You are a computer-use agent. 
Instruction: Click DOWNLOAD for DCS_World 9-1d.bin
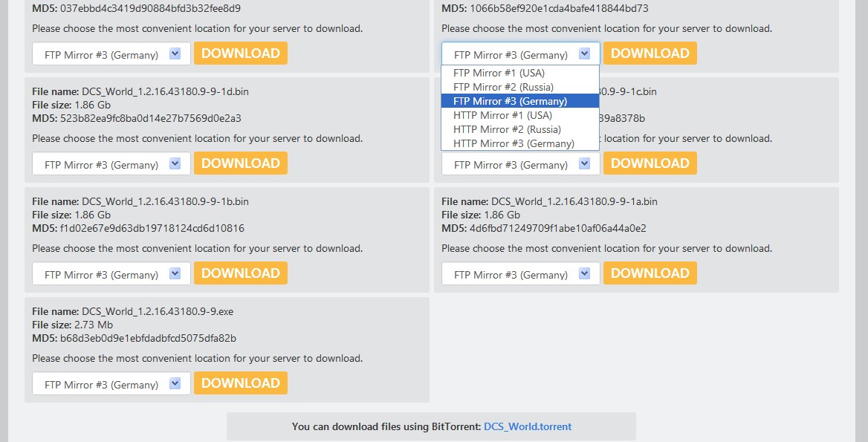(x=241, y=163)
